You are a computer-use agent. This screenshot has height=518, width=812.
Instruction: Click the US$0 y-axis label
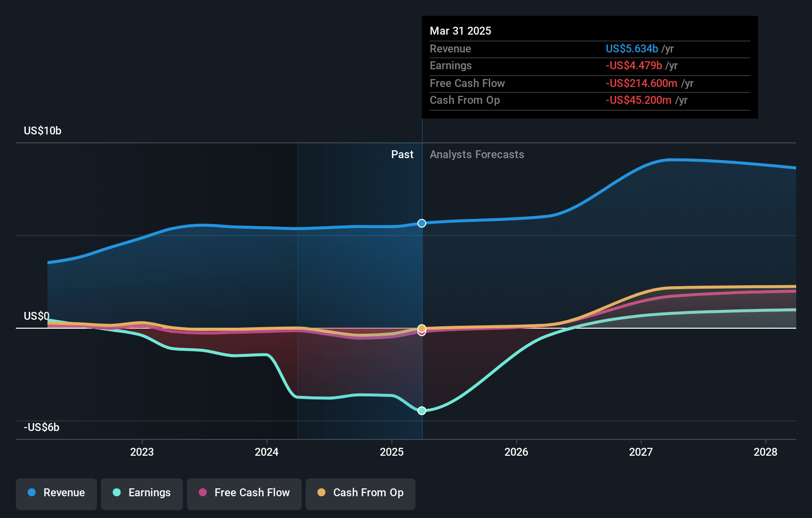tap(37, 316)
